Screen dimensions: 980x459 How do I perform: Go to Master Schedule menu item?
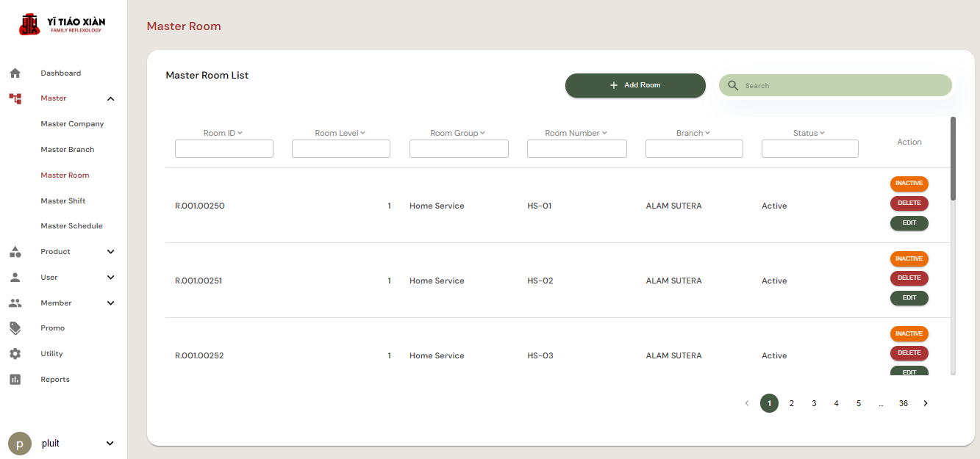point(71,226)
